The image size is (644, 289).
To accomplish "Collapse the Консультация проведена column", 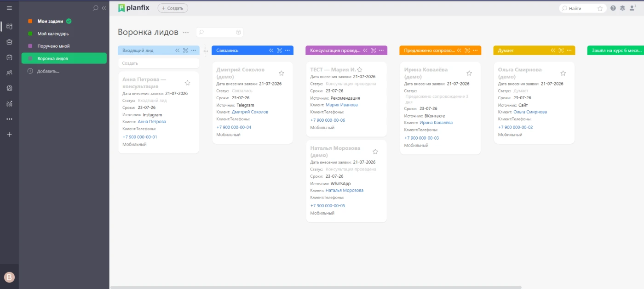I will click(365, 50).
